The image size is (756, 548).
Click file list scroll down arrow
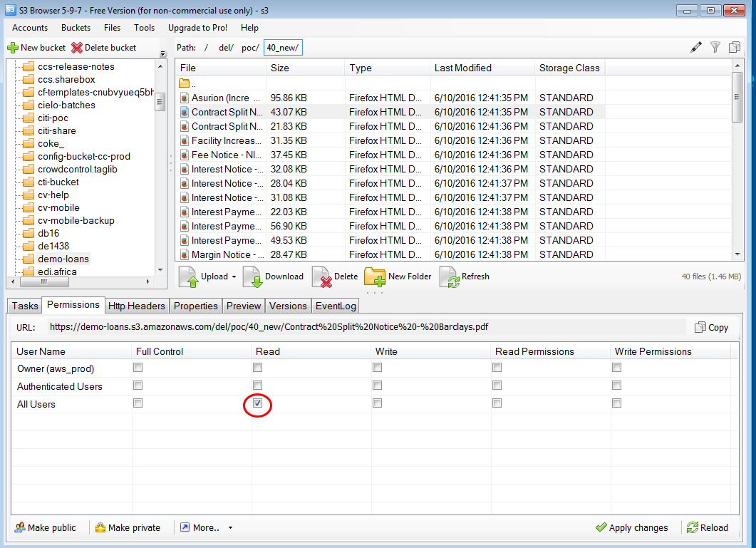click(737, 254)
